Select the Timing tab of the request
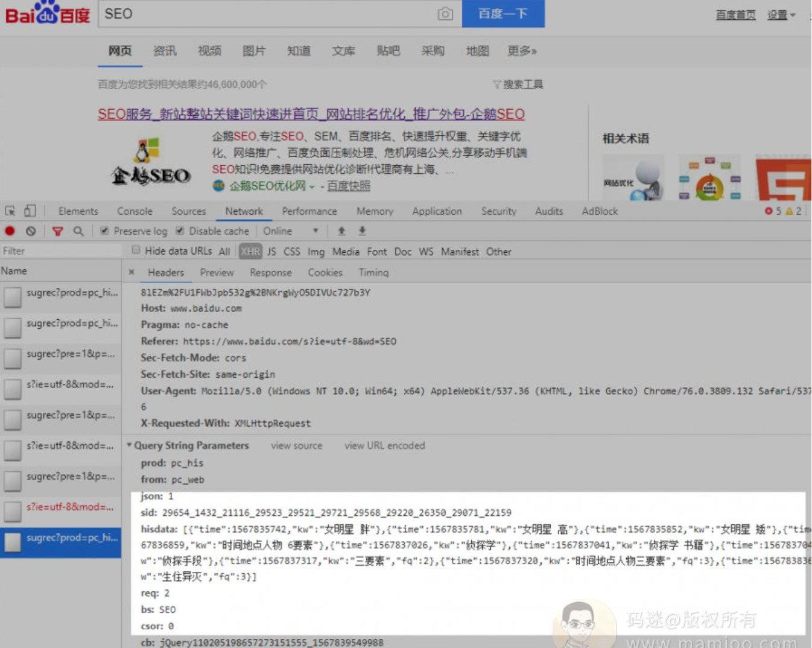Viewport: 812px width, 648px height. 373,273
